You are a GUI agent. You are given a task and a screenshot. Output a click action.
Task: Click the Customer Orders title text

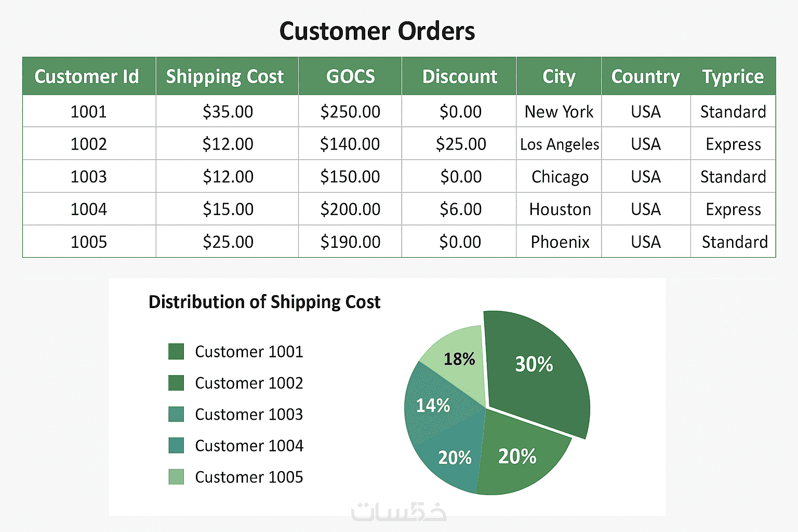pyautogui.click(x=377, y=31)
